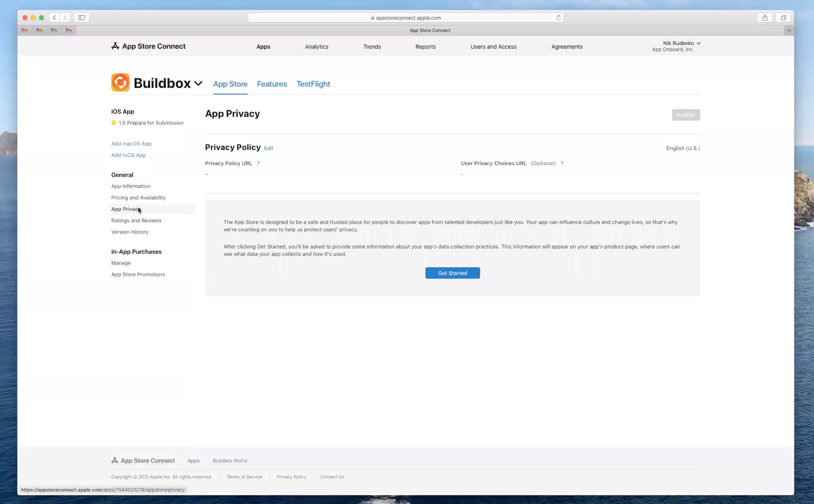The image size is (814, 504).
Task: Click the Safari sidebar toggle icon
Action: (82, 17)
